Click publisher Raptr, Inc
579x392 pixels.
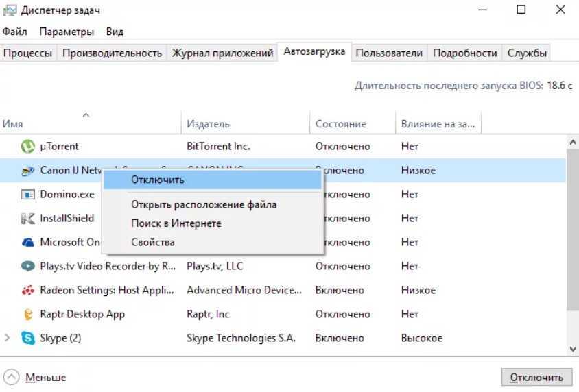[x=208, y=314]
